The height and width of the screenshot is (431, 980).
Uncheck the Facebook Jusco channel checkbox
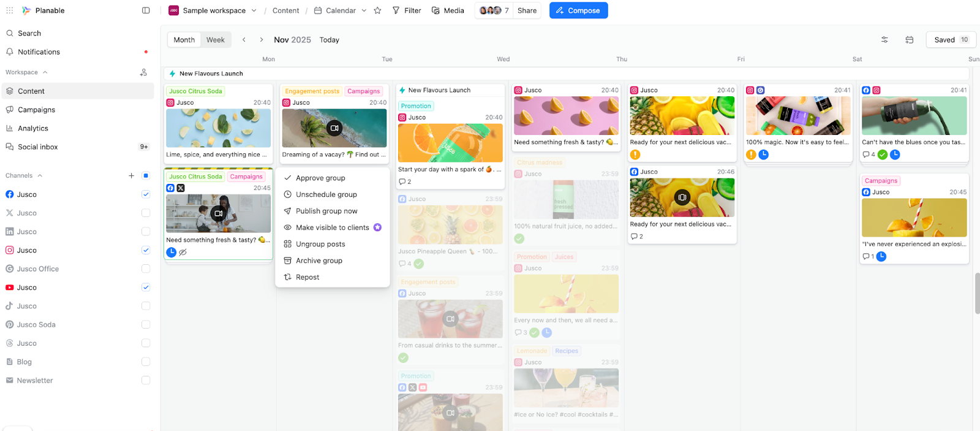pos(146,194)
